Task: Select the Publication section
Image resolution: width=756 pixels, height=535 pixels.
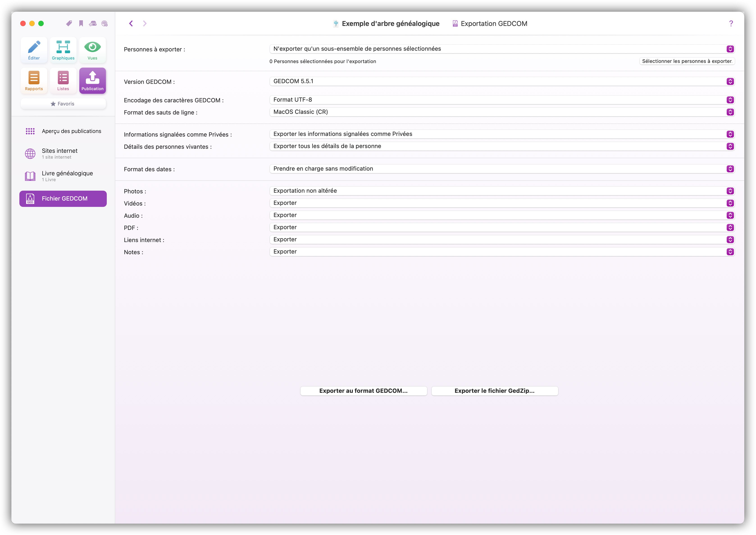Action: point(93,81)
